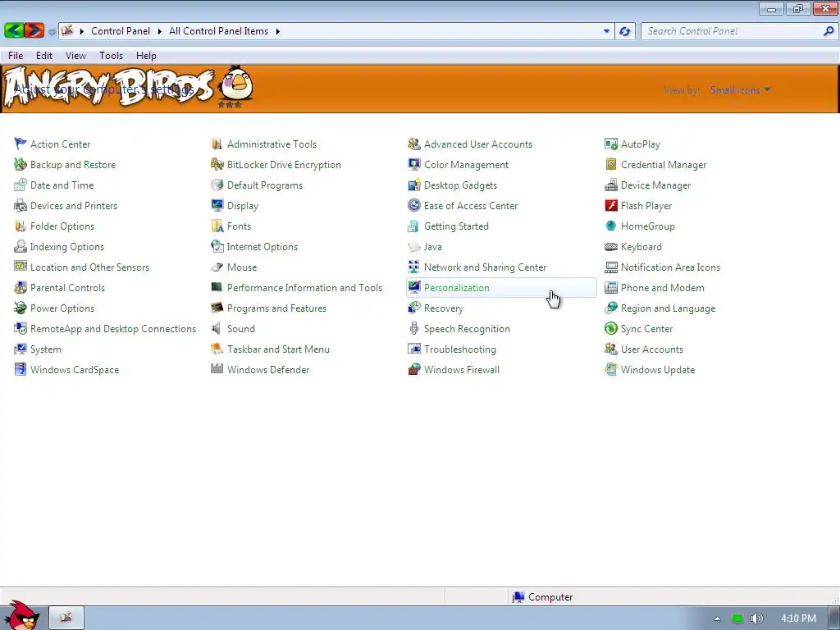Open the File menu
The height and width of the screenshot is (630, 840).
(x=16, y=55)
